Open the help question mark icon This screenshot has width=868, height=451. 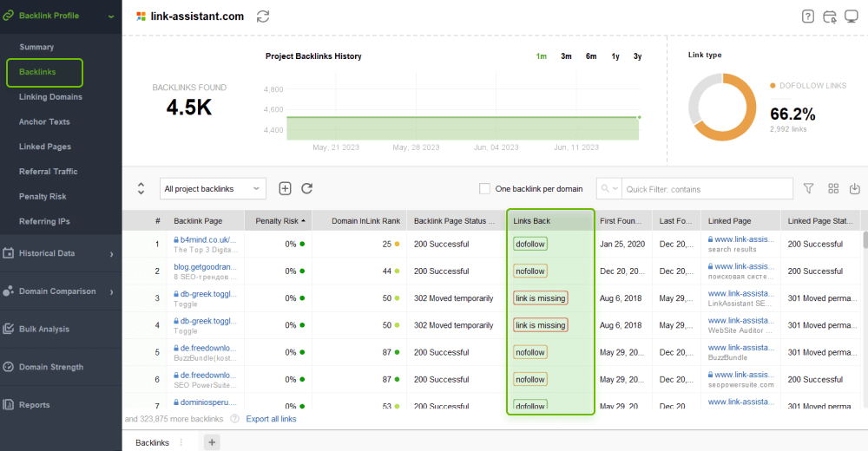tap(807, 16)
